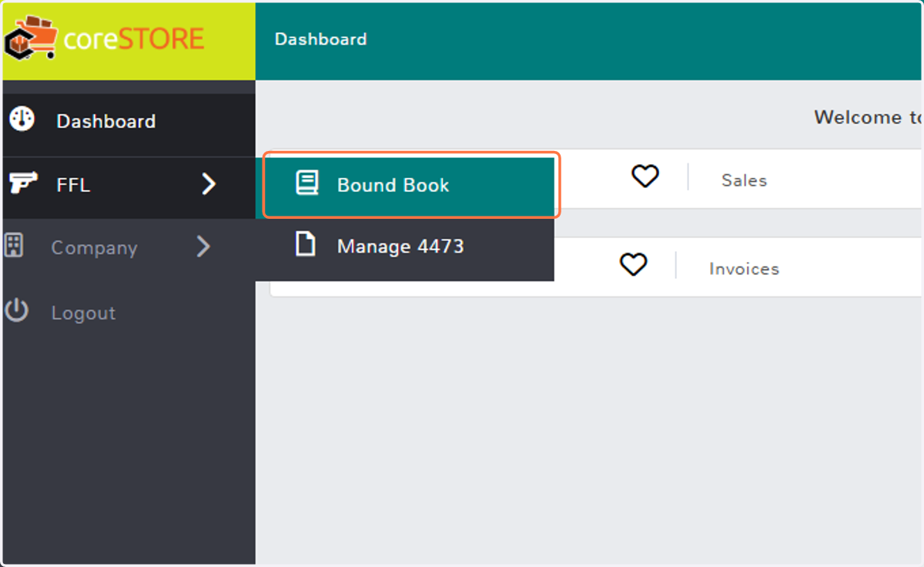This screenshot has height=567, width=924.
Task: Open the Sales dashboard card
Action: coord(744,180)
